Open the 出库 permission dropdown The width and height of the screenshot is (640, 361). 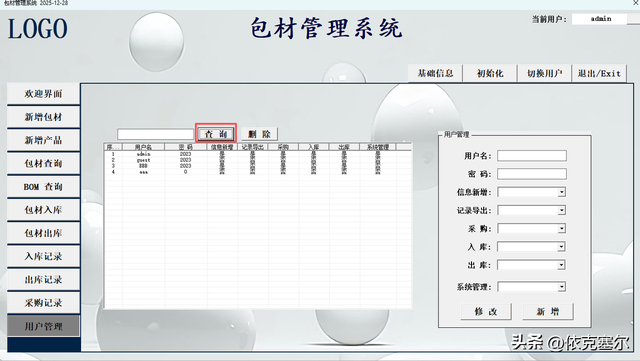click(562, 265)
